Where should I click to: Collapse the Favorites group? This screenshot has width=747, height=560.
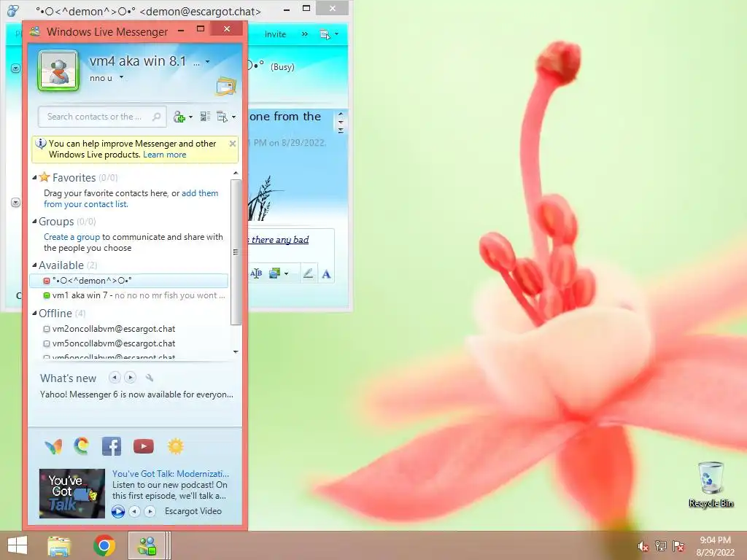[34, 178]
